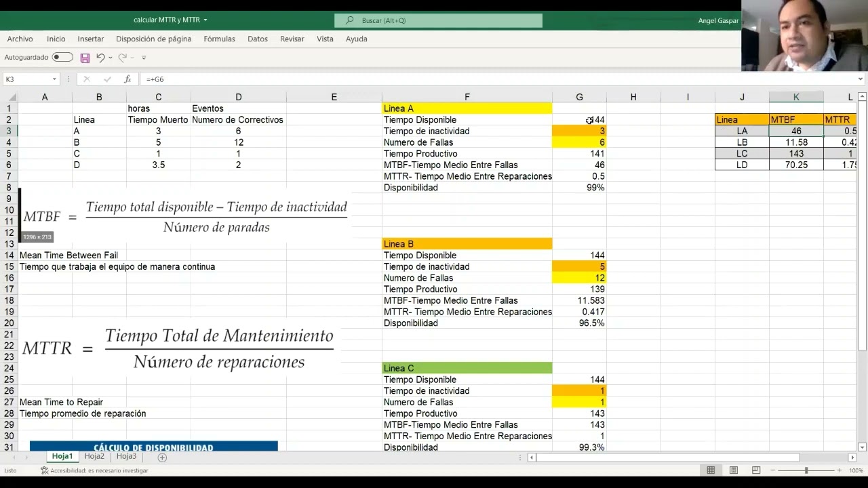Click the search magnifier icon in Buscar box

tap(350, 20)
